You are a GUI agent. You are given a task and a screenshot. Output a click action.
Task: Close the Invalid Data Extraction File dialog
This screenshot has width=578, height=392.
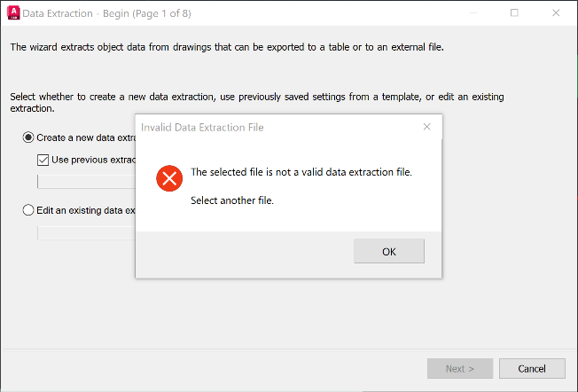pyautogui.click(x=426, y=127)
